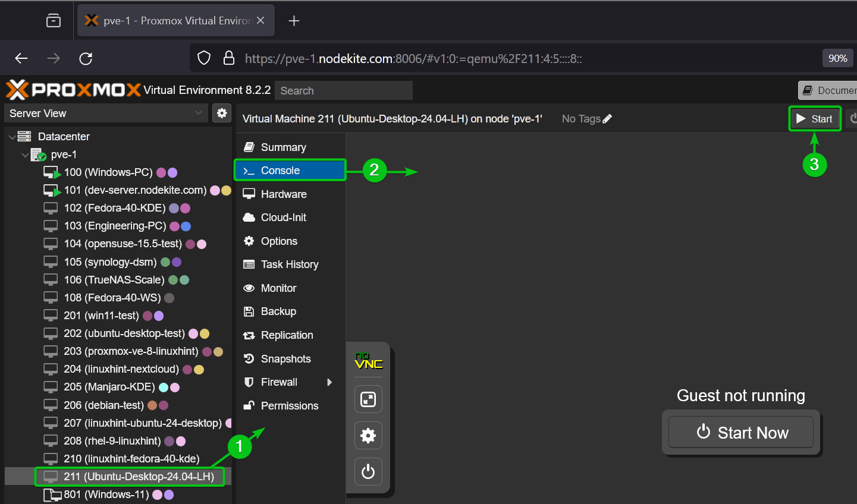
Task: Open the Documentation button
Action: (x=828, y=90)
